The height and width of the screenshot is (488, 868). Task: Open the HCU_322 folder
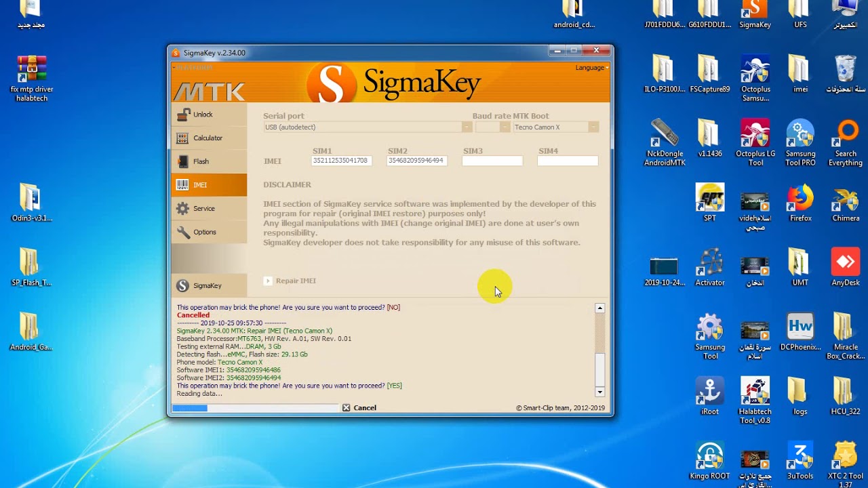click(x=845, y=395)
